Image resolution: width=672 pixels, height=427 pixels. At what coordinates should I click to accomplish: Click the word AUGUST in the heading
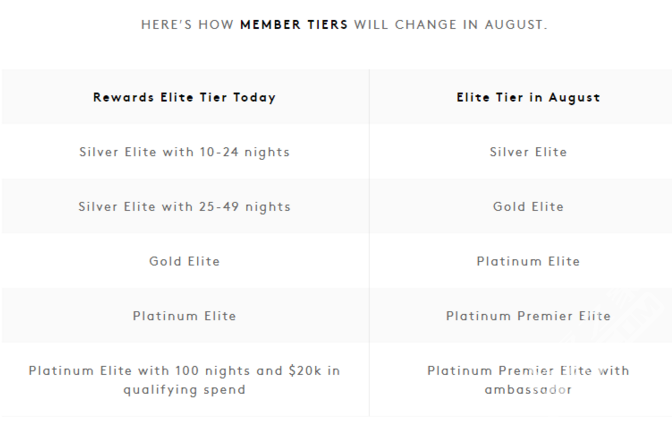pyautogui.click(x=516, y=25)
